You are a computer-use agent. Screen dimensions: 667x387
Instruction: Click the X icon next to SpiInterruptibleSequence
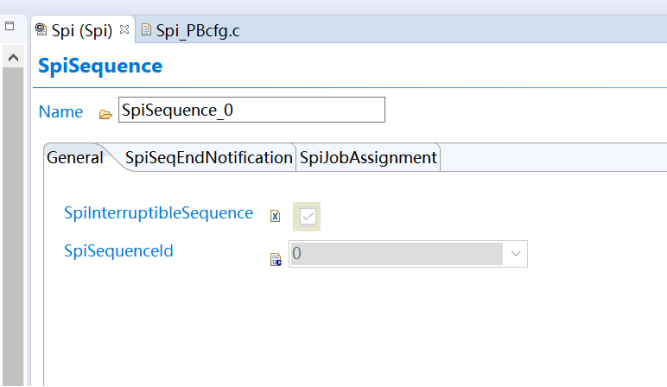pos(275,216)
